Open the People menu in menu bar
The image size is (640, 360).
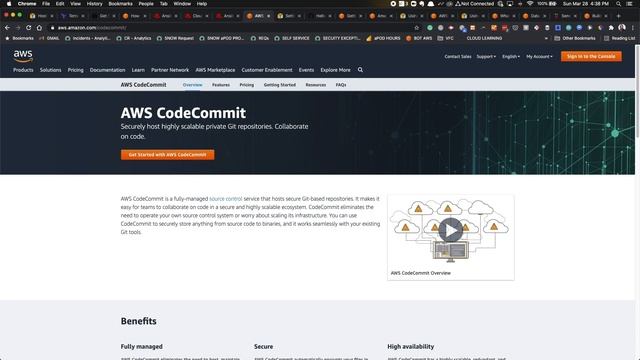pyautogui.click(x=146, y=4)
